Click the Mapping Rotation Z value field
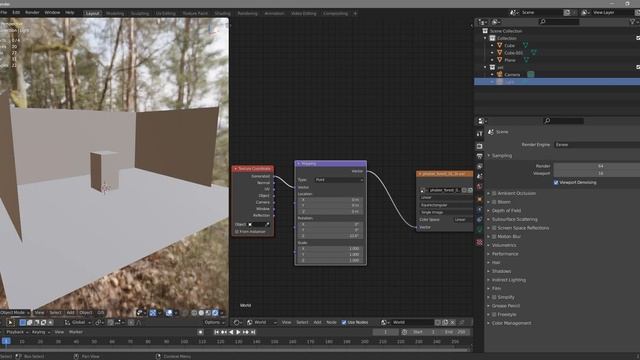This screenshot has width=640, height=360. pos(330,236)
